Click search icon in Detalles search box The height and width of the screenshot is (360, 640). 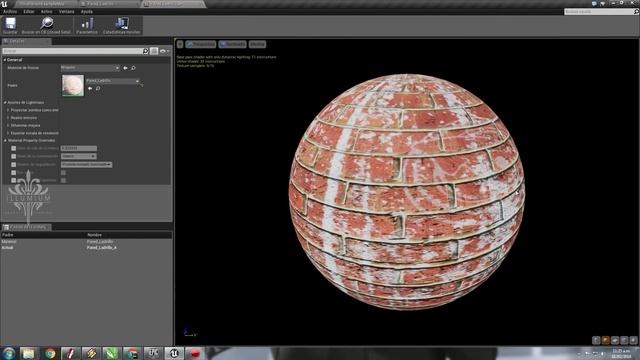pyautogui.click(x=146, y=51)
